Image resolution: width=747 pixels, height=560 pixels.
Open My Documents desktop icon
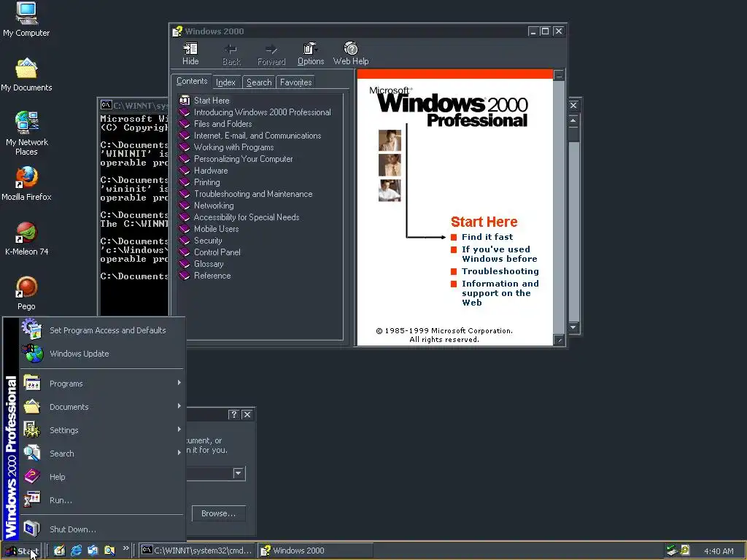[x=26, y=68]
